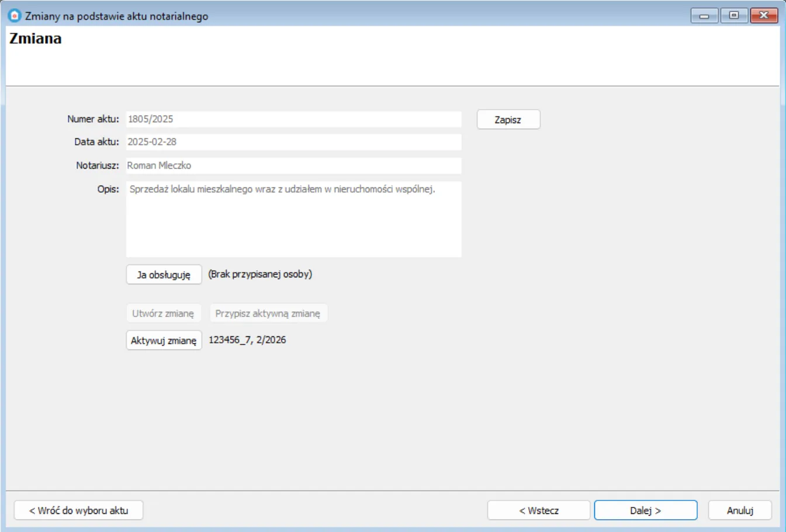
Task: Maximize the dialog window
Action: click(734, 16)
